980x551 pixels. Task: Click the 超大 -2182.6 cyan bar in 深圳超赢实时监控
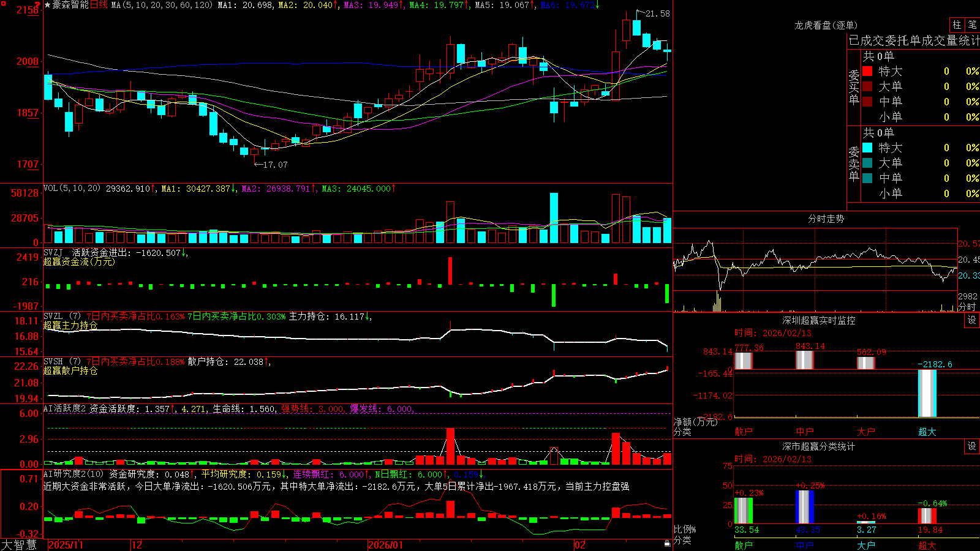pos(927,393)
